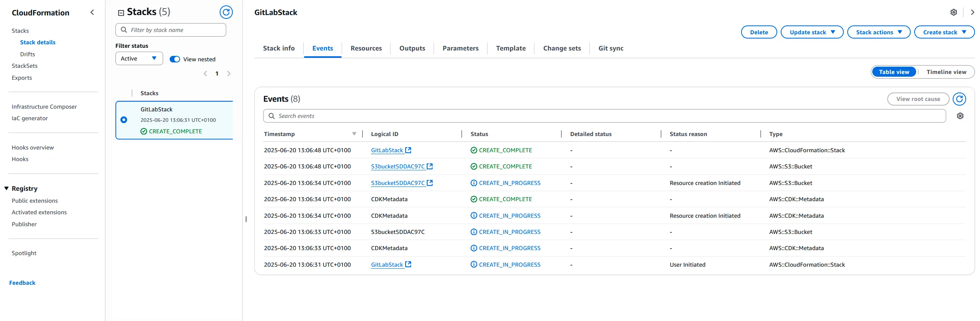Open external link icon beside top GitLabStack event
Screen dimensions: 980x321
coord(408,150)
